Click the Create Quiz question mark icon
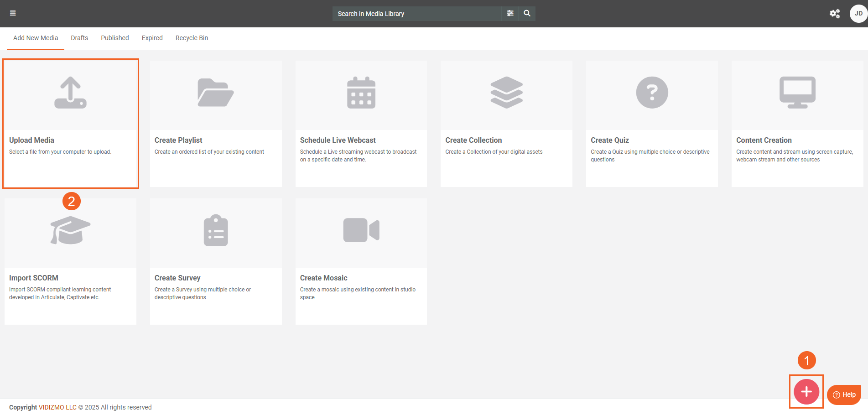The image size is (868, 415). pos(652,93)
